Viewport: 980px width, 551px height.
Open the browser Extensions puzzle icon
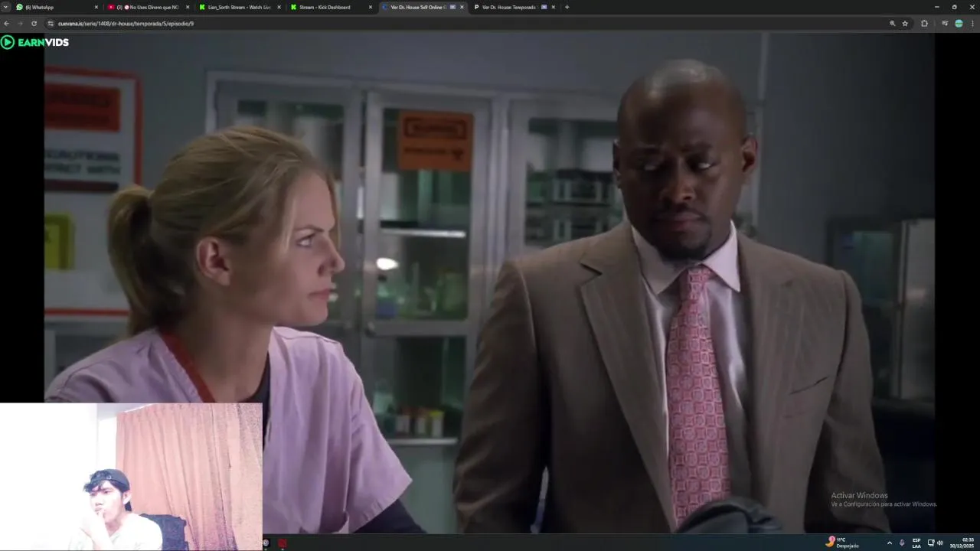pyautogui.click(x=924, y=24)
